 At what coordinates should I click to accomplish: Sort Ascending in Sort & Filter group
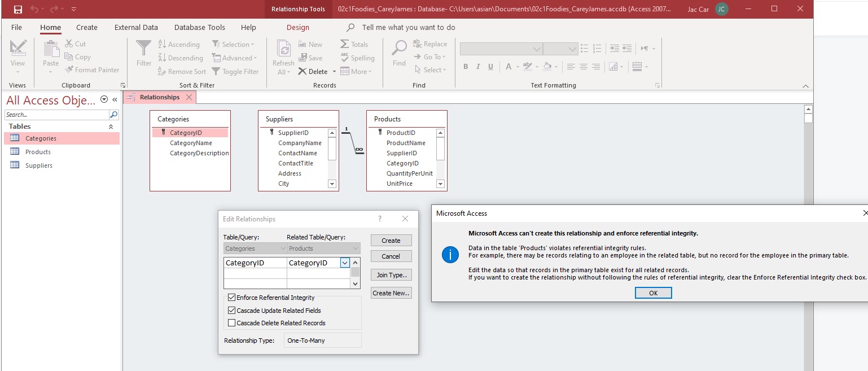[x=179, y=44]
